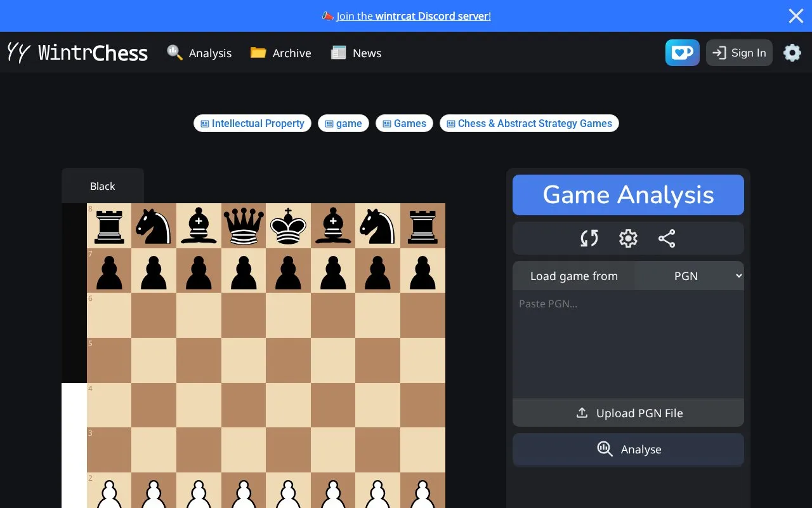Focus the Paste PGN text area

pos(628,344)
